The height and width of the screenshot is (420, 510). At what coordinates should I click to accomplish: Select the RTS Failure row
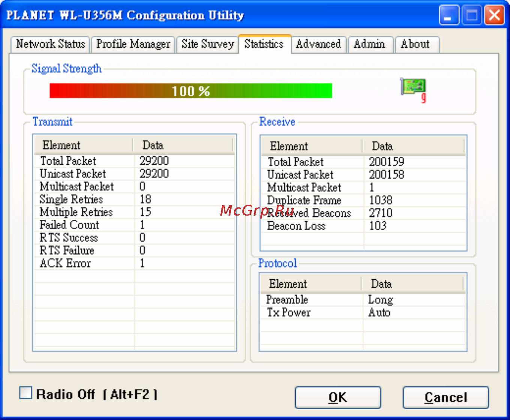tap(134, 250)
